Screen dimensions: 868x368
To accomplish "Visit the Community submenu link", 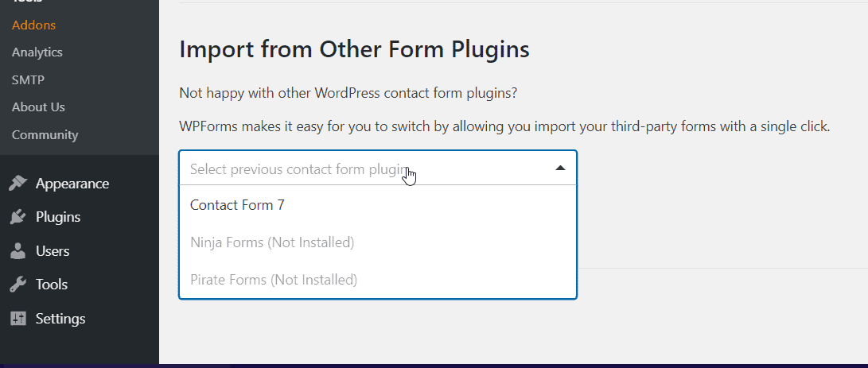I will 45,134.
